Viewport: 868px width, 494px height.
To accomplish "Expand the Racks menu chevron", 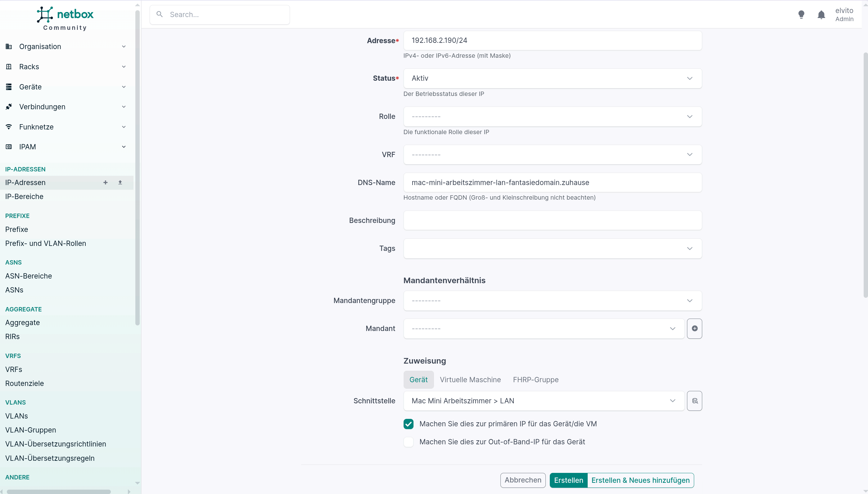I will click(x=124, y=66).
